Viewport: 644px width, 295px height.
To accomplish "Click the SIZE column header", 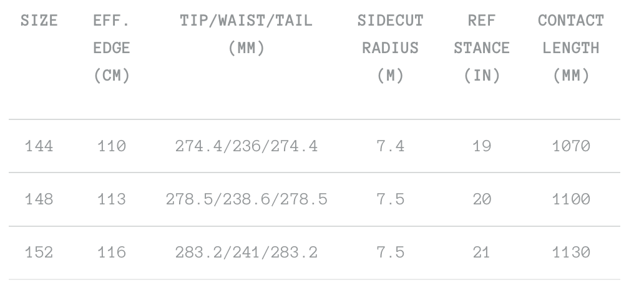I will click(39, 21).
